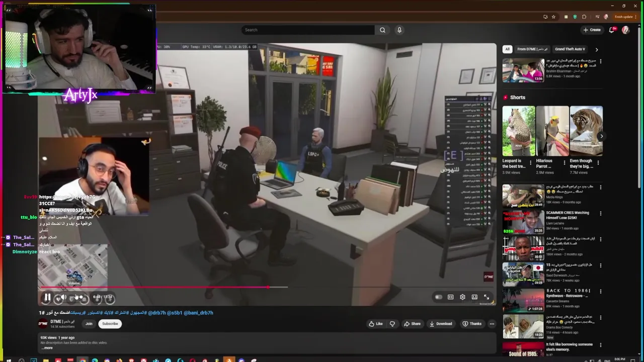Open the 'Hilarious Parrot' short
The width and height of the screenshot is (644, 362).
(x=552, y=131)
